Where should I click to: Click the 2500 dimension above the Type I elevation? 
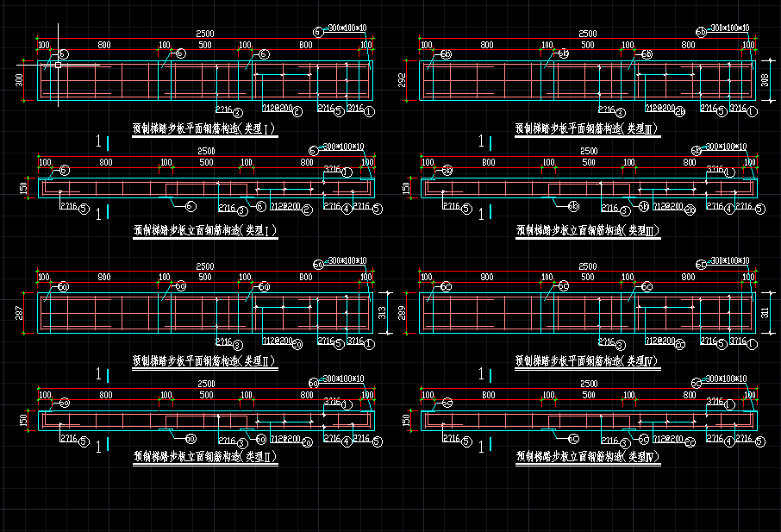pos(206,151)
